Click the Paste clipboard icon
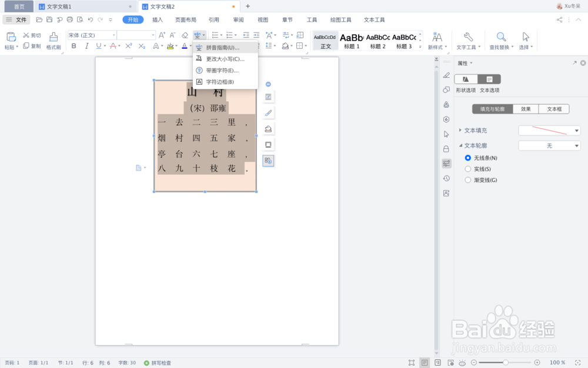The height and width of the screenshot is (368, 588). click(11, 37)
